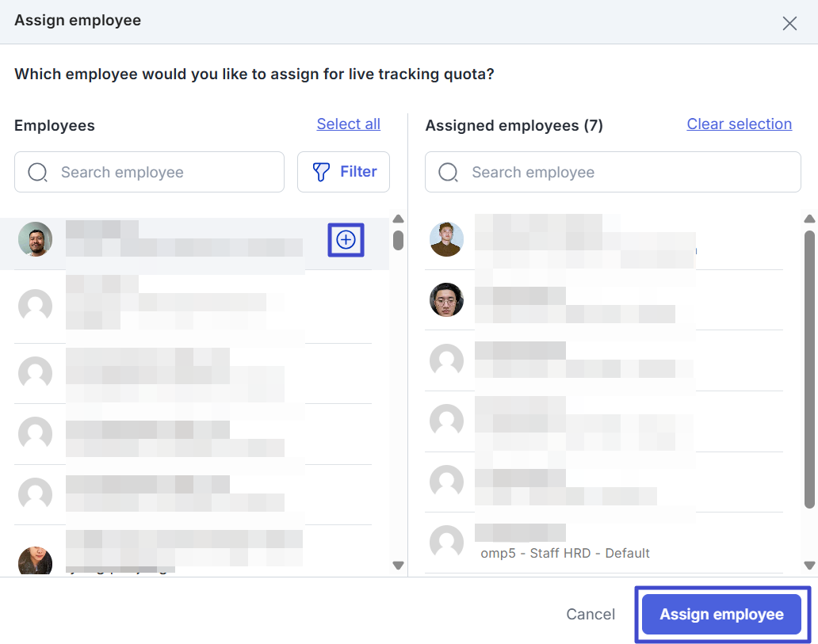
Task: Click the assigned employee avatar with glasses
Action: tap(446, 299)
